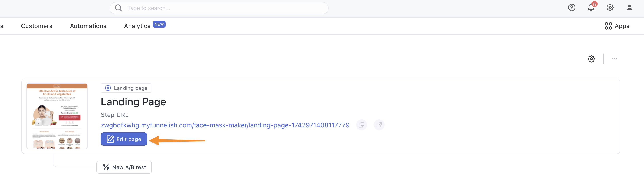Viewport: 644px width, 186px height.
Task: Open the Automations menu
Action: click(88, 26)
